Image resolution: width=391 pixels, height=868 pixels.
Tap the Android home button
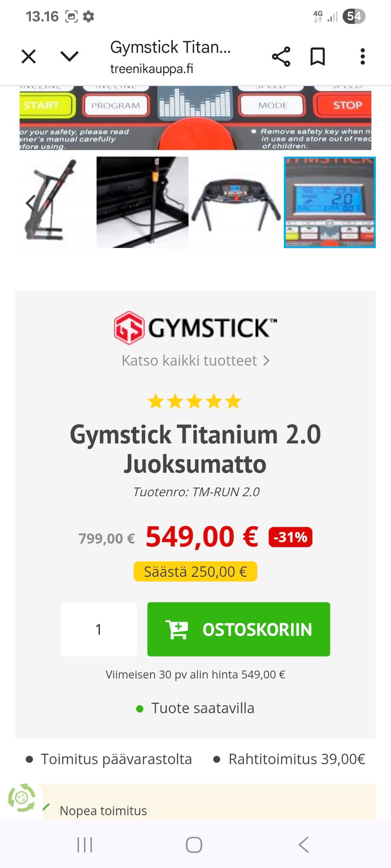tap(194, 845)
